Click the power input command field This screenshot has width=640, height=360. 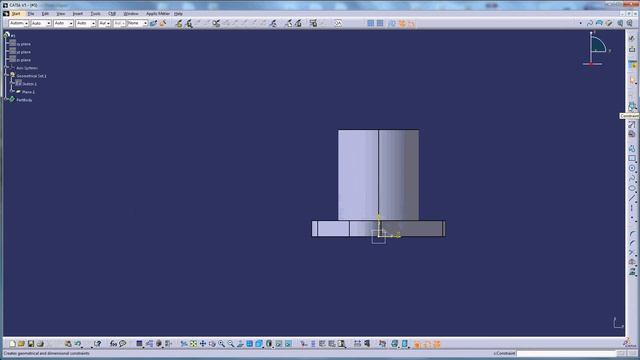pyautogui.click(x=566, y=353)
